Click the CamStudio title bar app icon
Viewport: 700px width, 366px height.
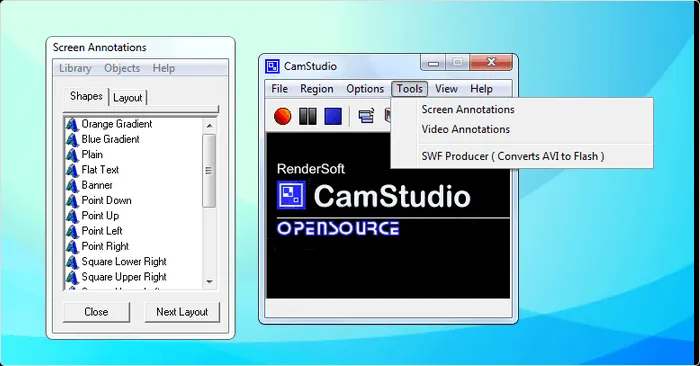[272, 67]
